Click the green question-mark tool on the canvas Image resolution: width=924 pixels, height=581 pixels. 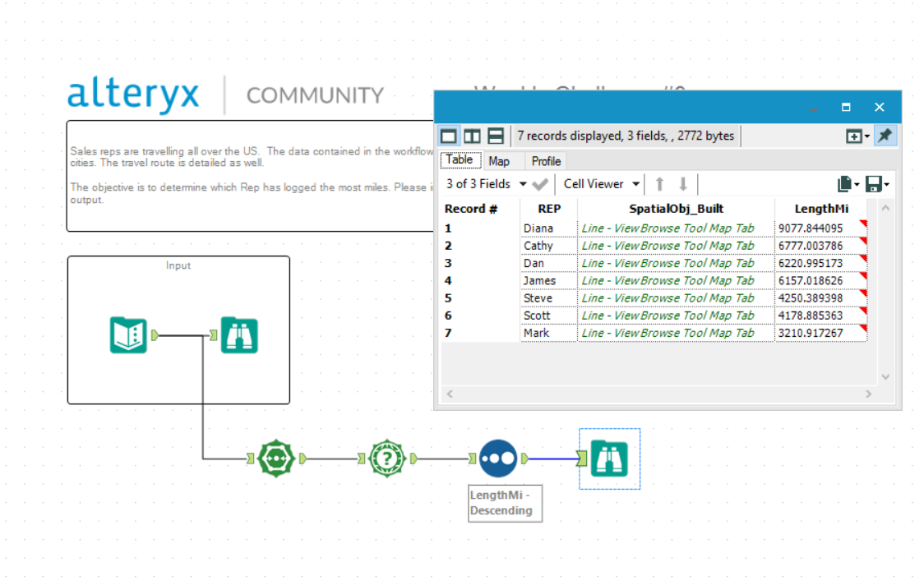click(x=386, y=459)
